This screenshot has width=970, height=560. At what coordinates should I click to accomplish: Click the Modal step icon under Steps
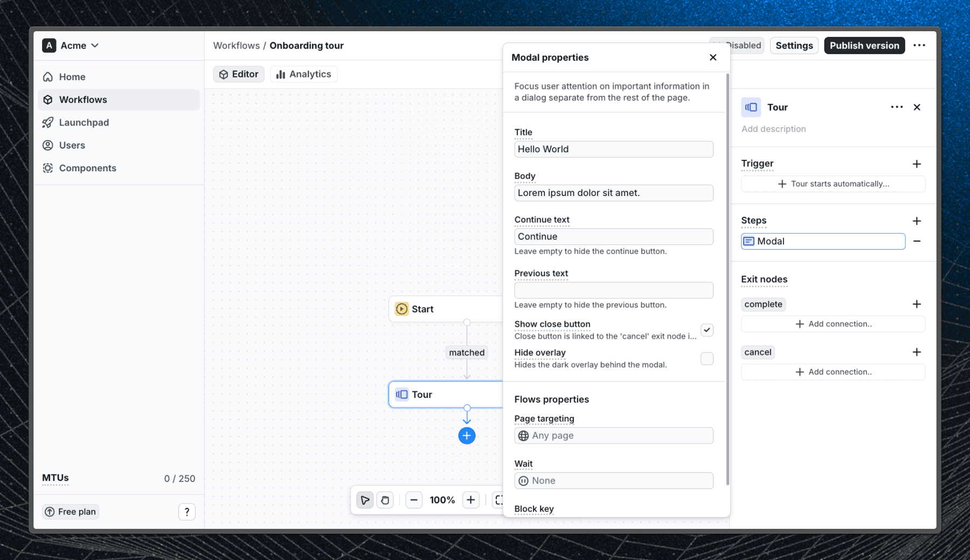point(749,241)
